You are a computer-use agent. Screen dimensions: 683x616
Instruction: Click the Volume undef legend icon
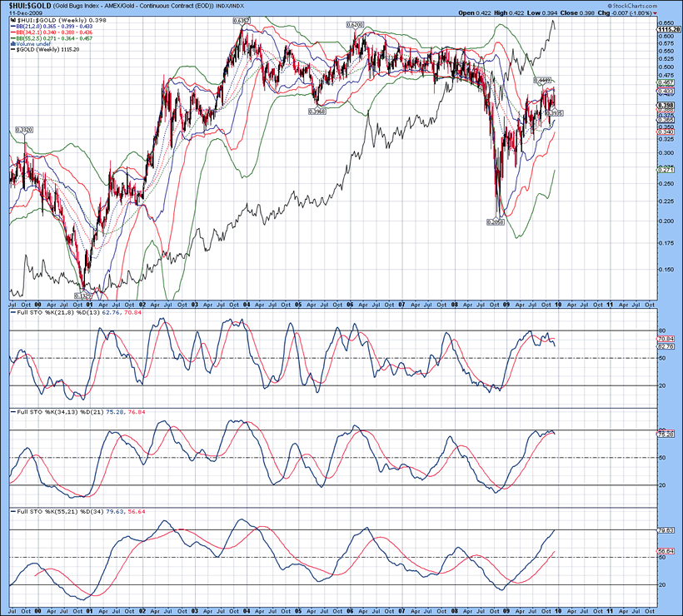pyautogui.click(x=11, y=44)
